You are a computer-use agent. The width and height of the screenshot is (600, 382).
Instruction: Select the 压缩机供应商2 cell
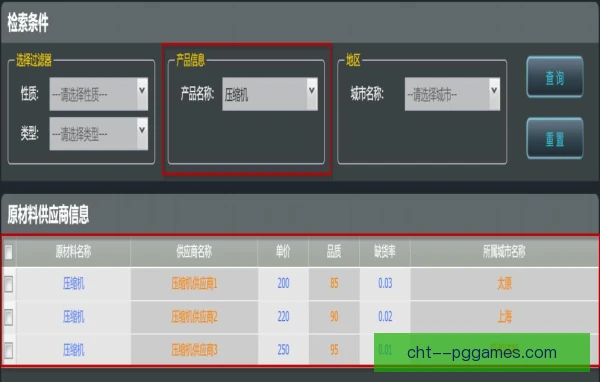194,317
